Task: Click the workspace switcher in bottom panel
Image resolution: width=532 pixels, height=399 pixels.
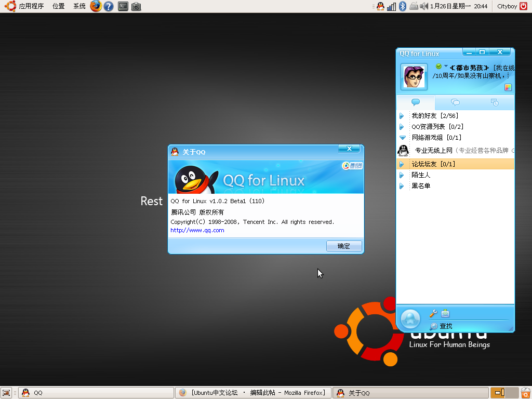Action: 504,393
